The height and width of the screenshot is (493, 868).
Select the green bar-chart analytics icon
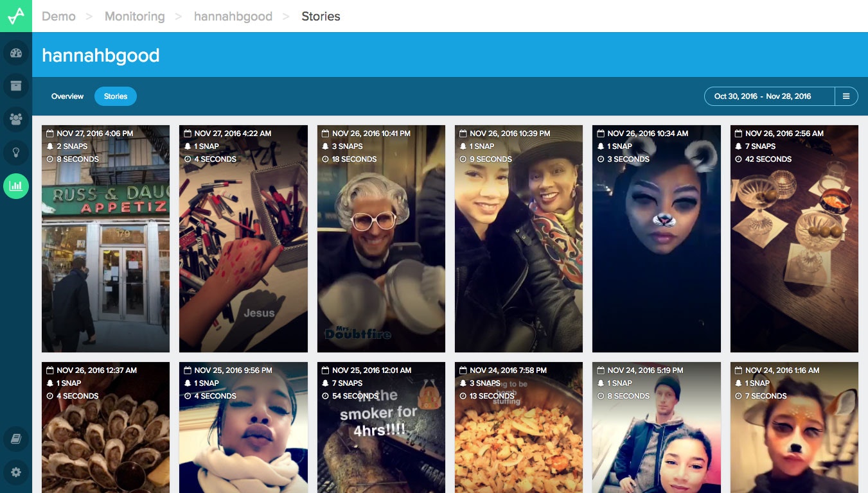[16, 186]
